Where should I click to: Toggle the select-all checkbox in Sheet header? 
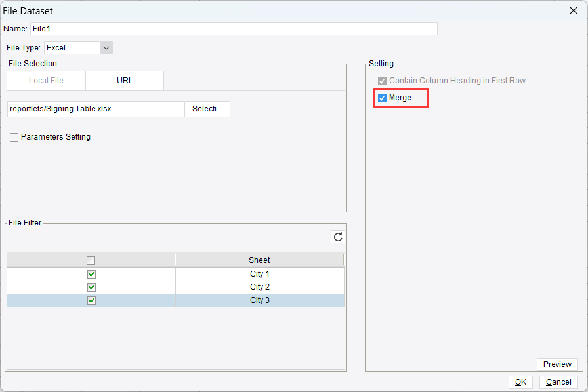pos(91,260)
